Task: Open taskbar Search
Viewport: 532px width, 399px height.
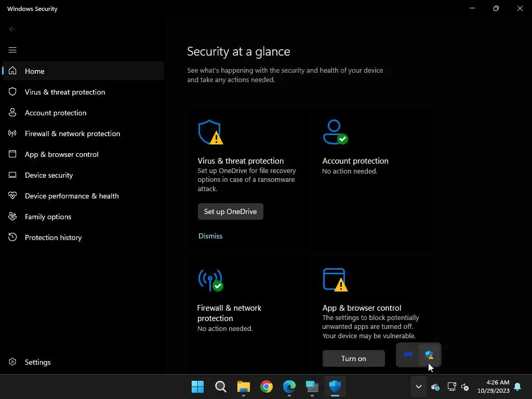Action: click(220, 387)
